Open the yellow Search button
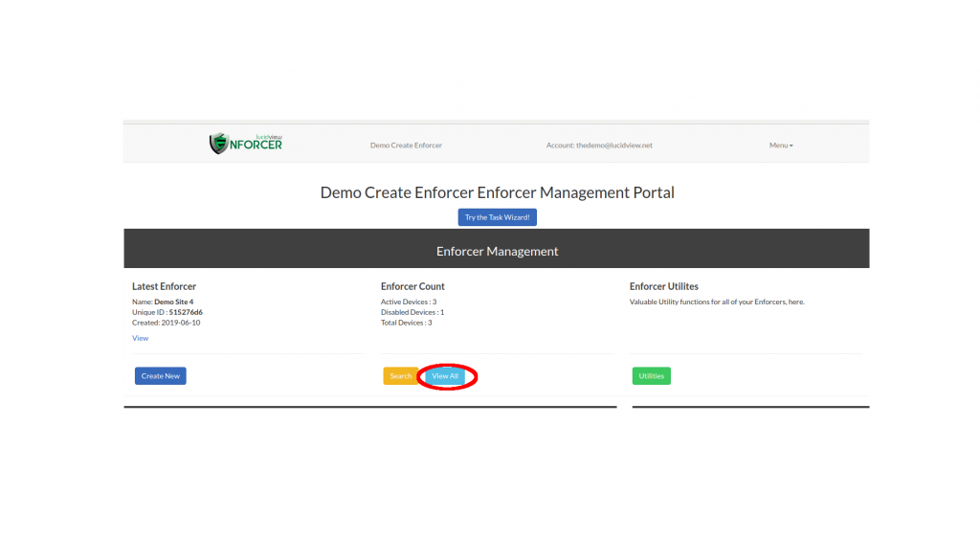 401,375
